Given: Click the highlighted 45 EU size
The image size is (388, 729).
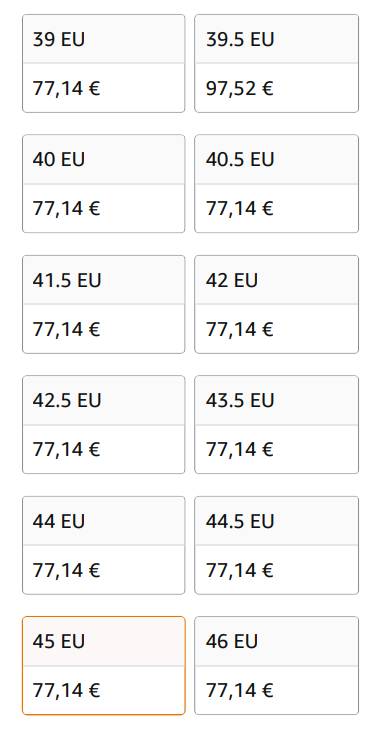Looking at the screenshot, I should pyautogui.click(x=104, y=665).
